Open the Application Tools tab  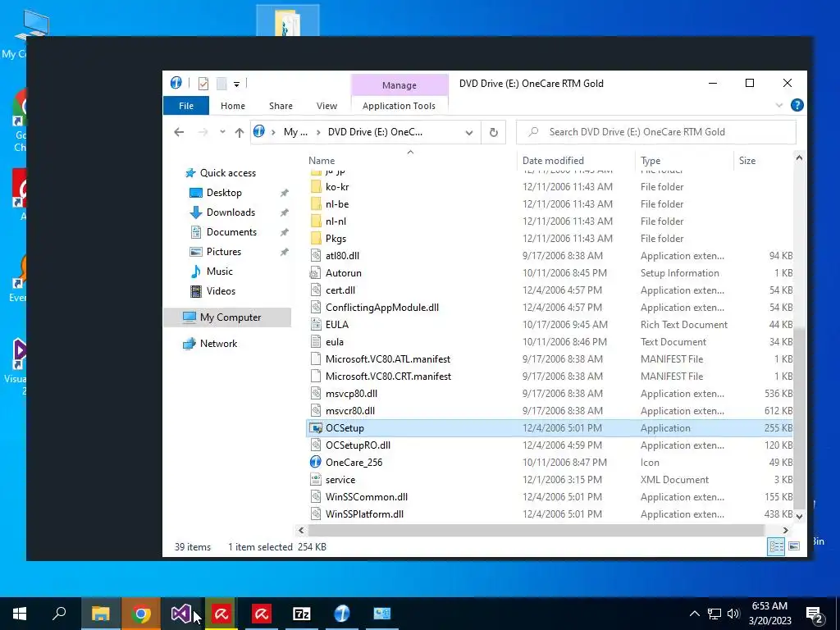(x=399, y=106)
